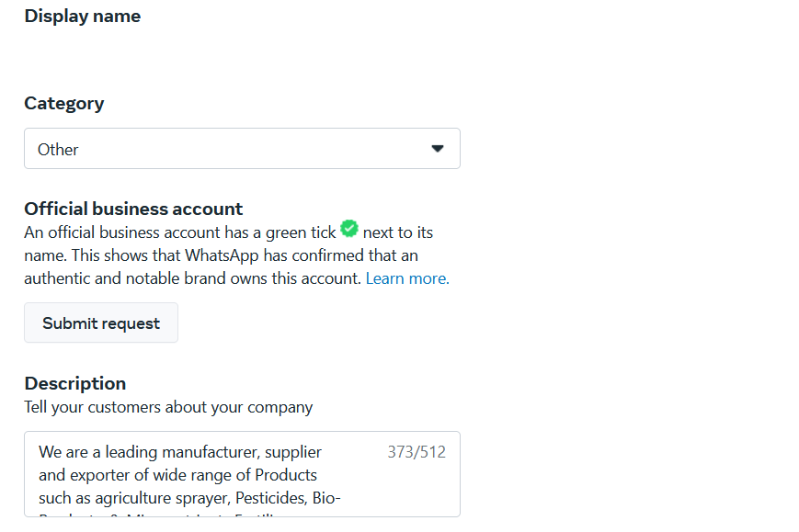Expand the Category dropdown arrow

click(x=438, y=149)
